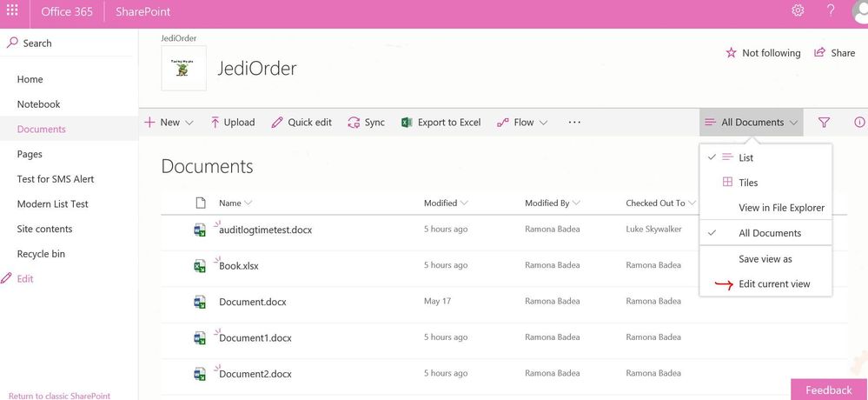Viewport: 868px width, 400px height.
Task: Click the Word icon for Document.docx
Action: [x=200, y=302]
